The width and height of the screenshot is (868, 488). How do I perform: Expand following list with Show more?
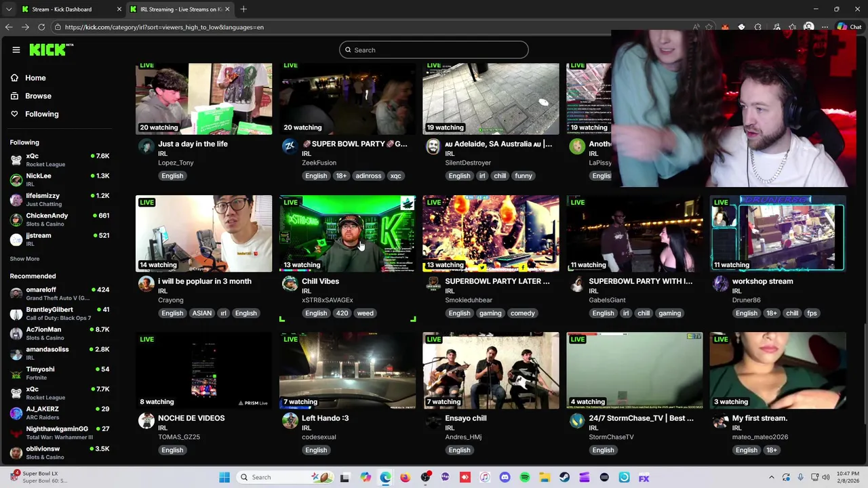point(24,259)
